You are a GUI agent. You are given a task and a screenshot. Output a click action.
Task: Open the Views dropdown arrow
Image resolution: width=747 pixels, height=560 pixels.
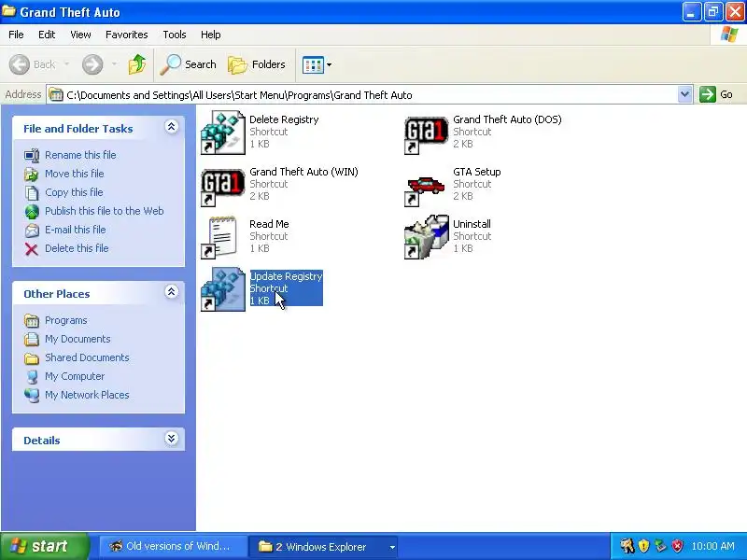tap(329, 64)
